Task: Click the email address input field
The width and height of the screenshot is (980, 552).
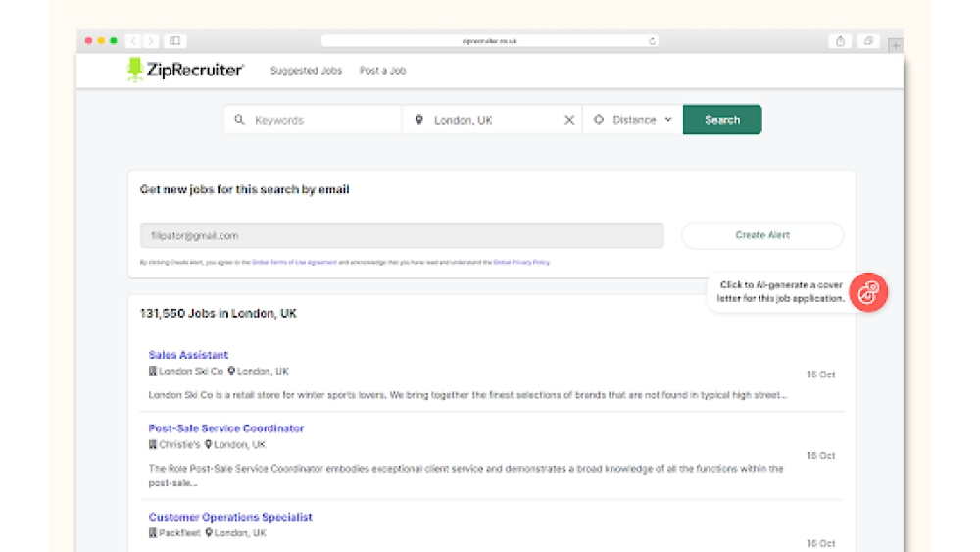Action: [402, 235]
